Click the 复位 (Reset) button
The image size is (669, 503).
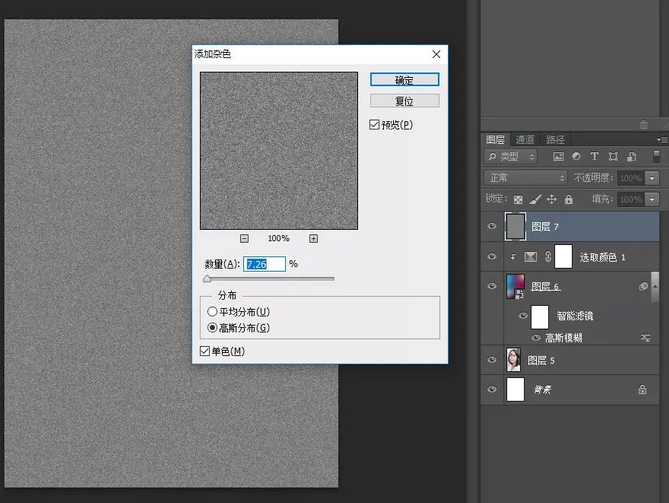pos(404,101)
